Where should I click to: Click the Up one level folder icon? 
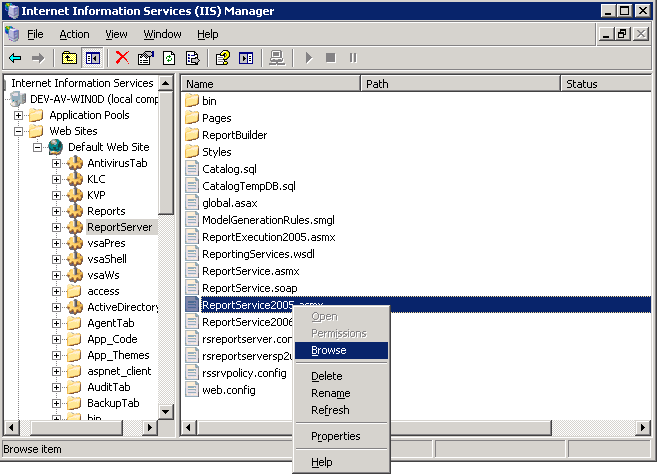pyautogui.click(x=69, y=58)
